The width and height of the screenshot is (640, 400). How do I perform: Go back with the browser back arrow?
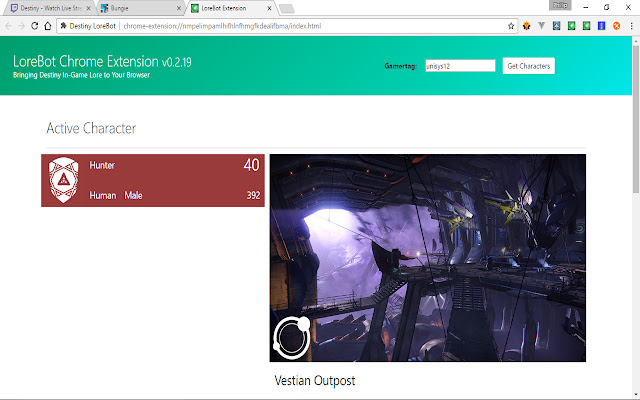point(8,26)
